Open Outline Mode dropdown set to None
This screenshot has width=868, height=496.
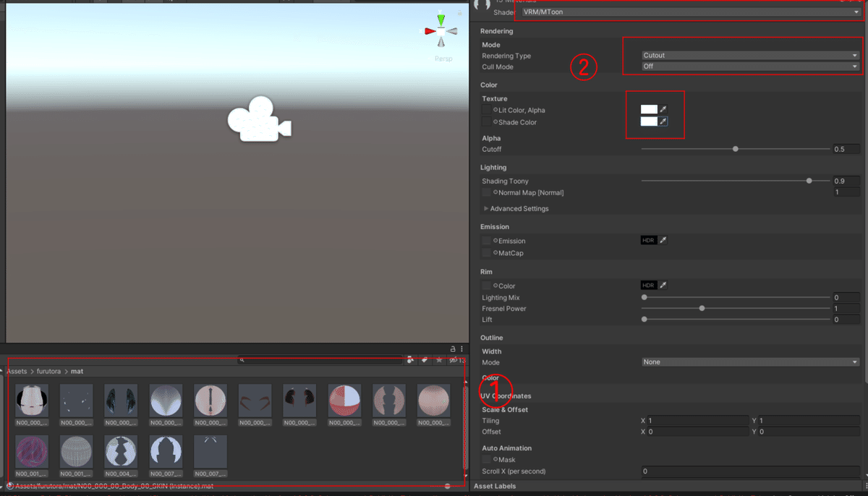[750, 362]
